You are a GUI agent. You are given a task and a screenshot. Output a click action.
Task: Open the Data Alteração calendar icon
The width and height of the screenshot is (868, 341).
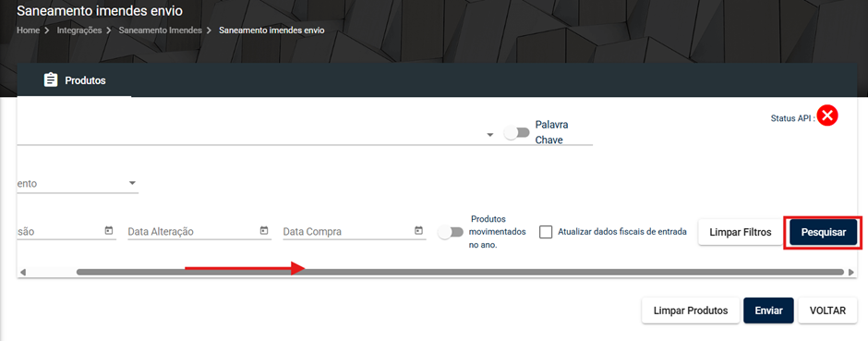(264, 231)
